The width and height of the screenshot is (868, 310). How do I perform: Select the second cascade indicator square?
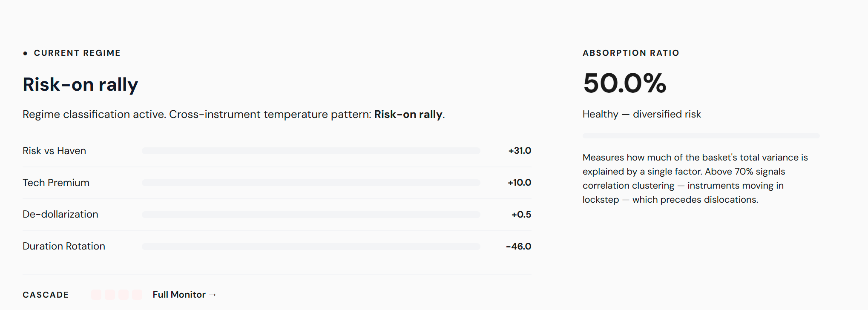(x=111, y=294)
